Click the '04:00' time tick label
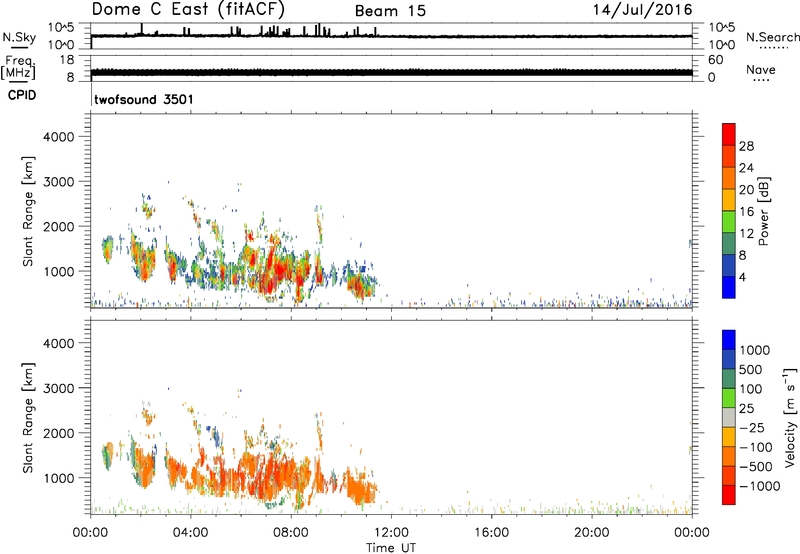The width and height of the screenshot is (800, 554). 190,533
